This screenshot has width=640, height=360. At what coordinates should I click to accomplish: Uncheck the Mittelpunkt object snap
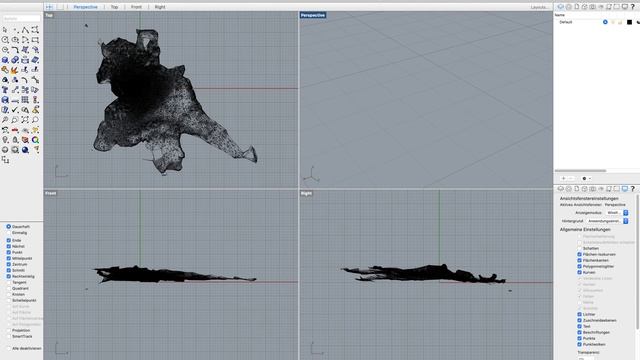point(9,258)
